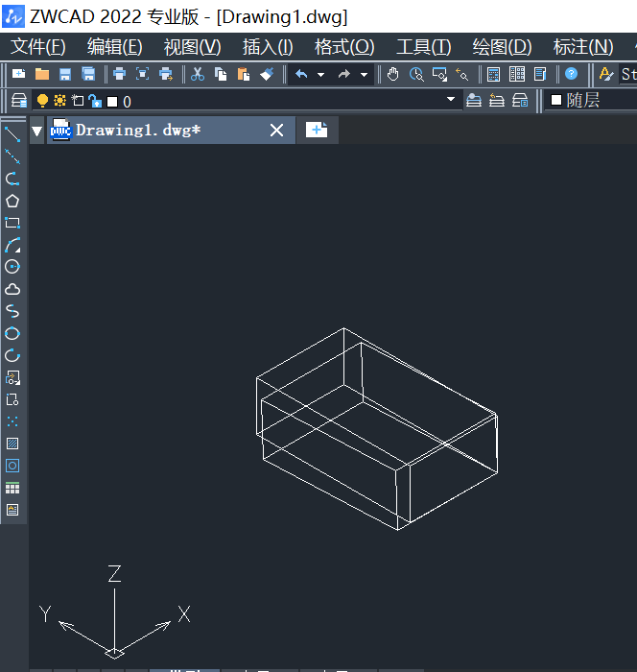Select the Polyline tool
This screenshot has width=637, height=672.
click(12, 179)
